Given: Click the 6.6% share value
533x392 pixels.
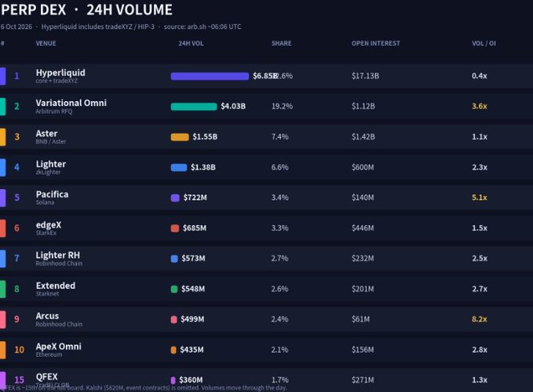Looking at the screenshot, I should pyautogui.click(x=279, y=167).
